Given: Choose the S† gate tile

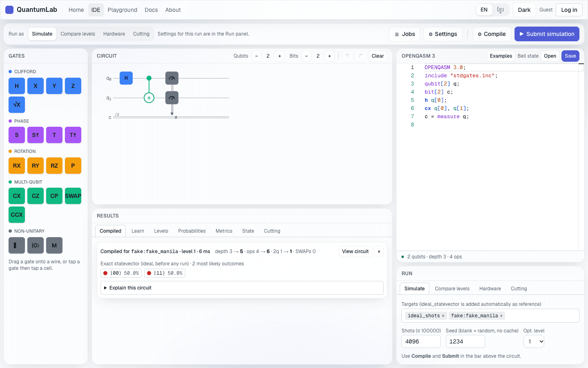Looking at the screenshot, I should 36,135.
